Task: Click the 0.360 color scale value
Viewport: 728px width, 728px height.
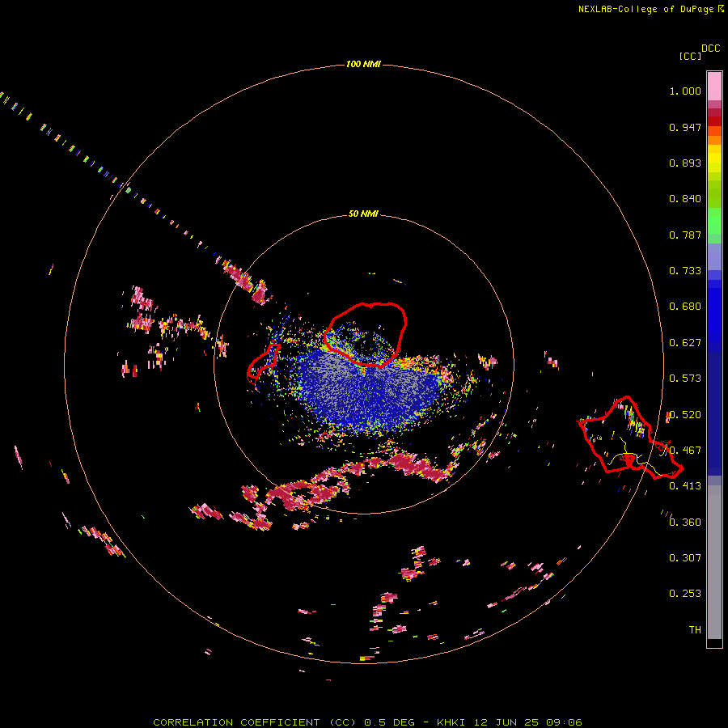Action: pyautogui.click(x=685, y=523)
